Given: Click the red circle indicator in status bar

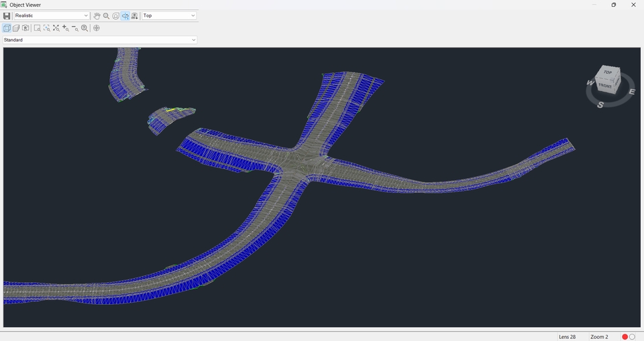Looking at the screenshot, I should (x=625, y=336).
